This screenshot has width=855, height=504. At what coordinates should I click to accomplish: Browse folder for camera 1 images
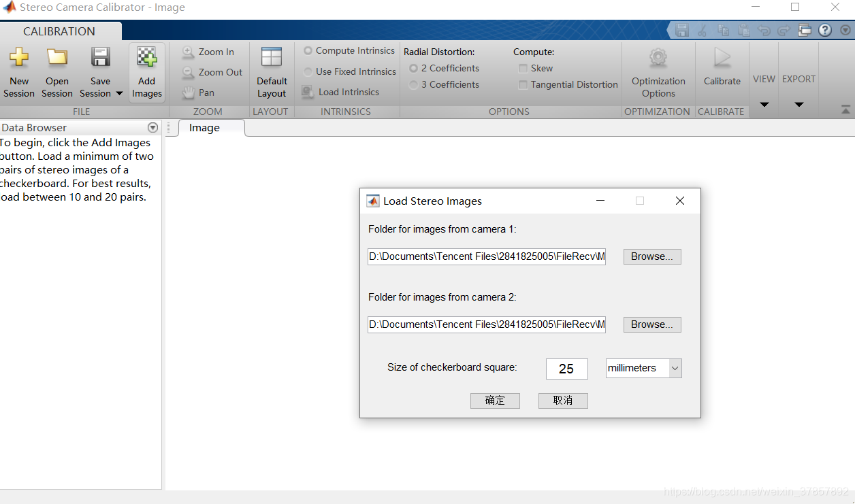(652, 256)
